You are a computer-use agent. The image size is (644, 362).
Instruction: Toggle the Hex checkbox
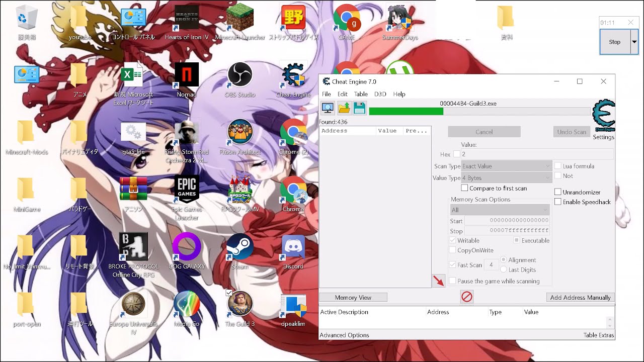pyautogui.click(x=457, y=154)
